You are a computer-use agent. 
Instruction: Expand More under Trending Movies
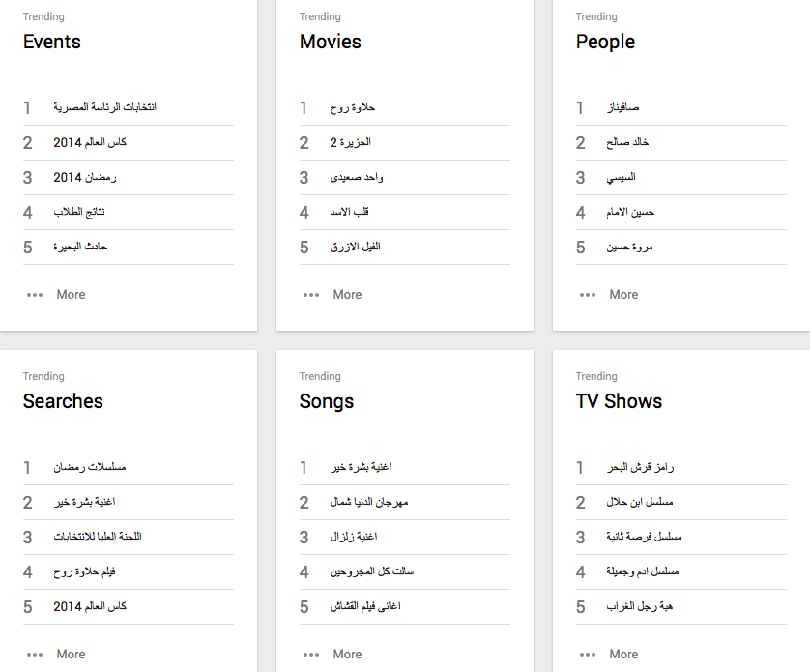[x=347, y=295]
